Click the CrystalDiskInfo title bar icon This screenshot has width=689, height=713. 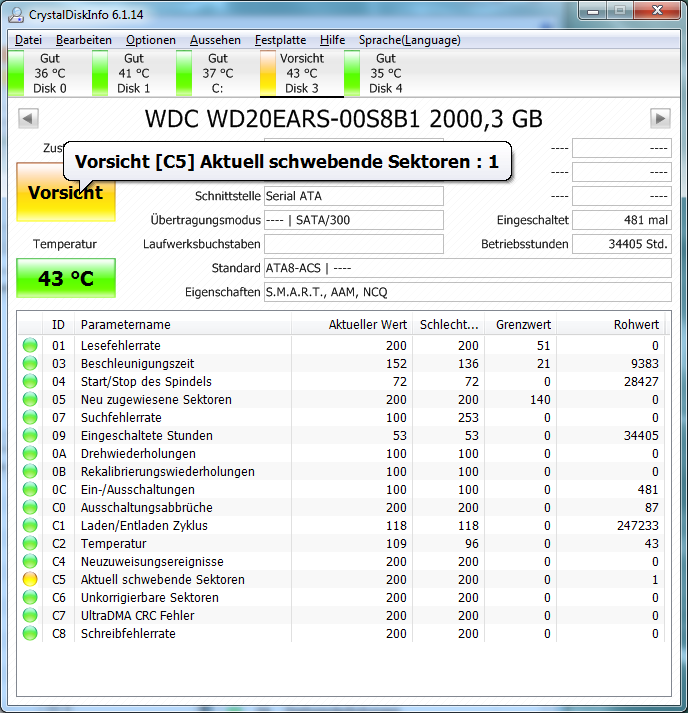pyautogui.click(x=16, y=15)
